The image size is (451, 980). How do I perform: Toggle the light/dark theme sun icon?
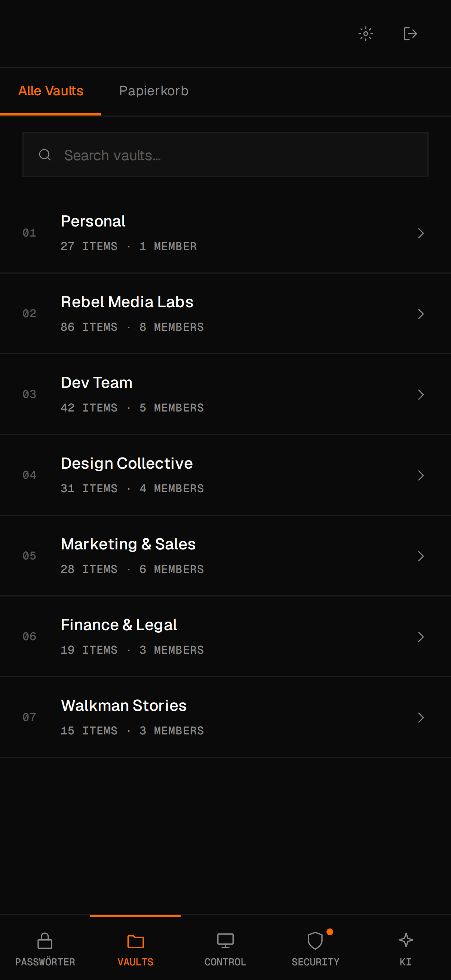click(365, 34)
